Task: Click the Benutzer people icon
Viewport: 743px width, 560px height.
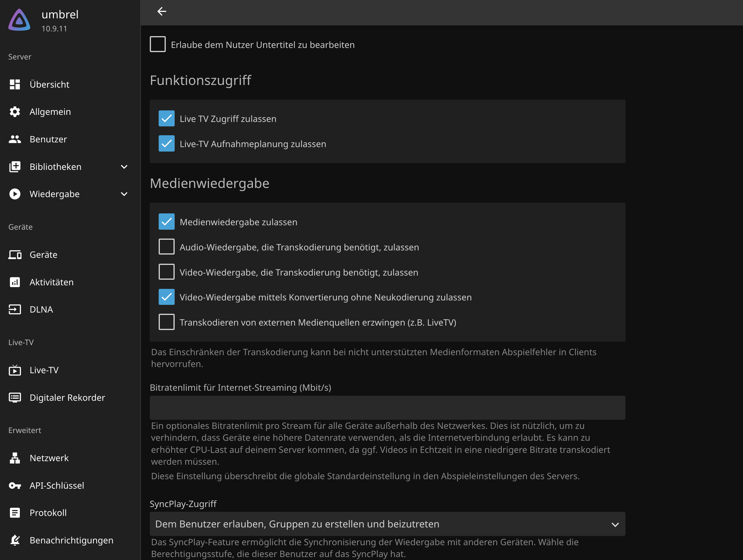Action: coord(15,139)
